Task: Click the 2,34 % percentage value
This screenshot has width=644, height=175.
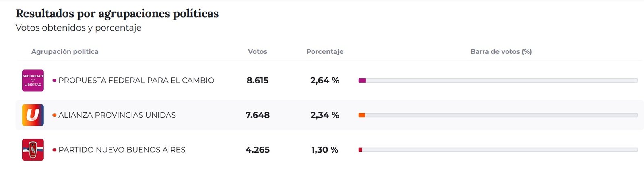Action: point(325,115)
